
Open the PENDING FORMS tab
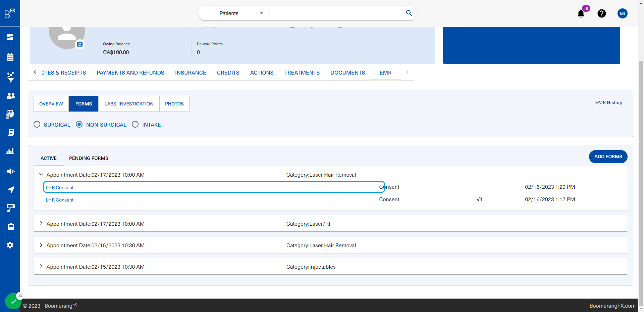click(x=89, y=158)
